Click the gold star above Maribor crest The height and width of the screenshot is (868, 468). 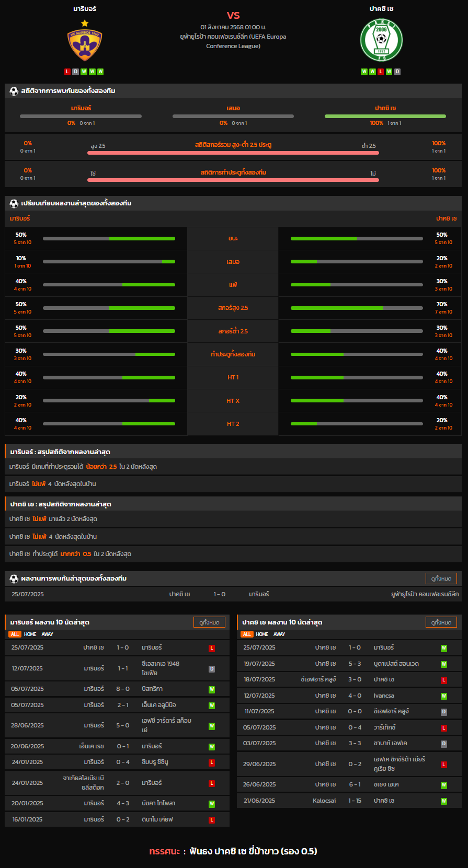click(x=85, y=23)
